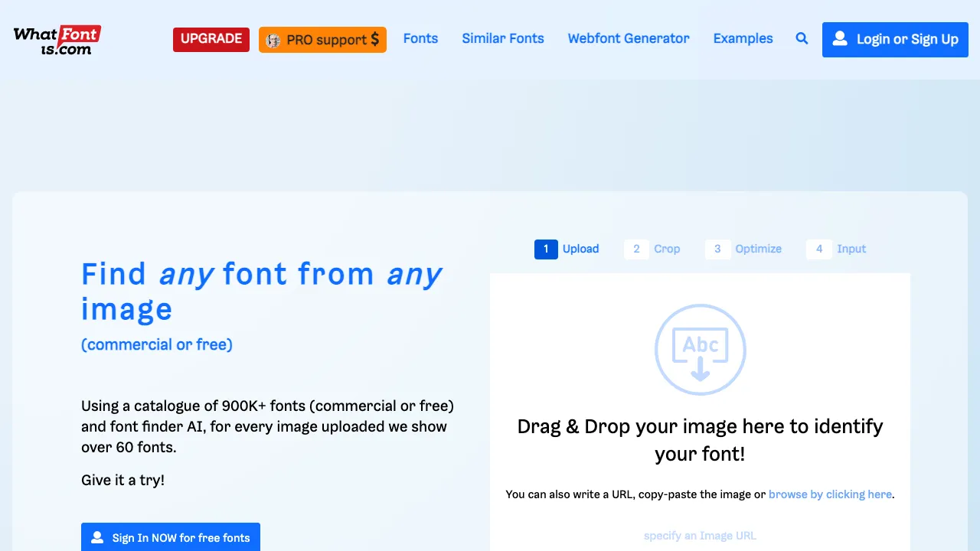980x551 pixels.
Task: Select step 3 Optimize tab
Action: 743,249
